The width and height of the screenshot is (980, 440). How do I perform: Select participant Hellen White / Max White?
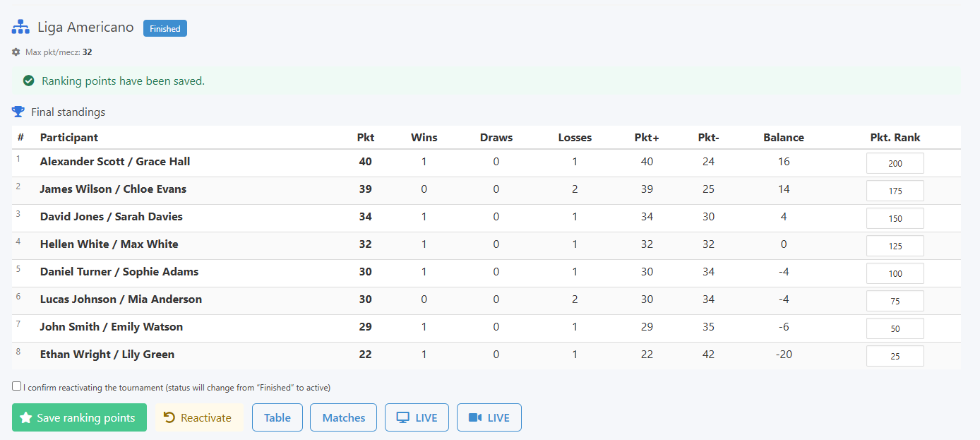click(x=109, y=244)
